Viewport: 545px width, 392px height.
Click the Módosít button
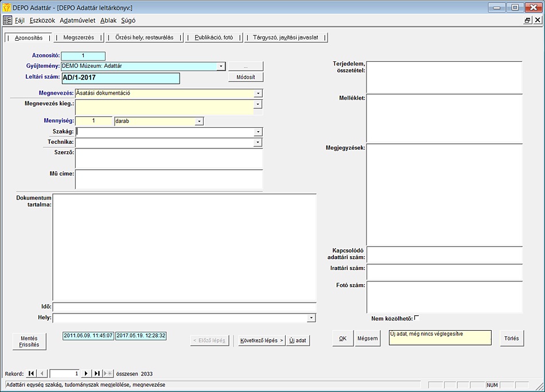246,77
